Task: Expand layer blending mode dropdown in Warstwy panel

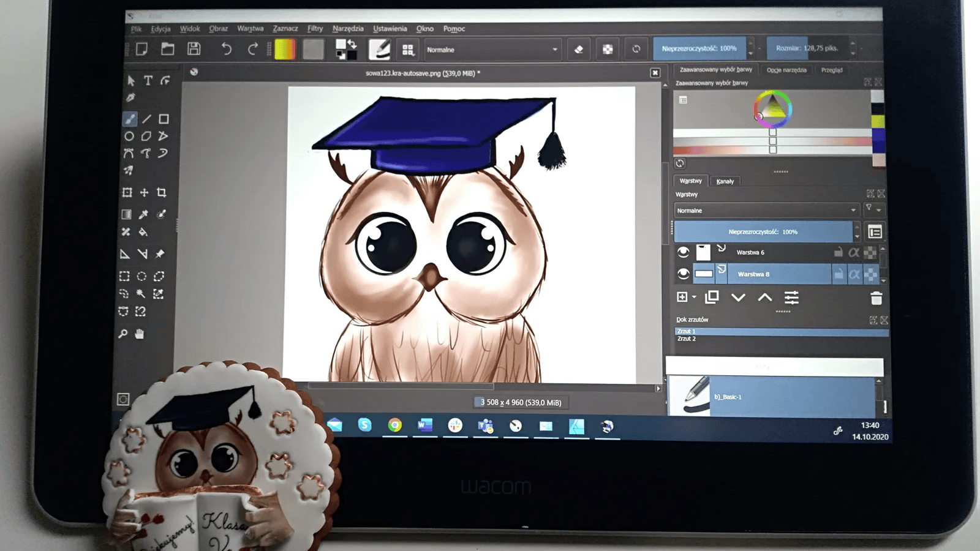Action: (x=766, y=211)
